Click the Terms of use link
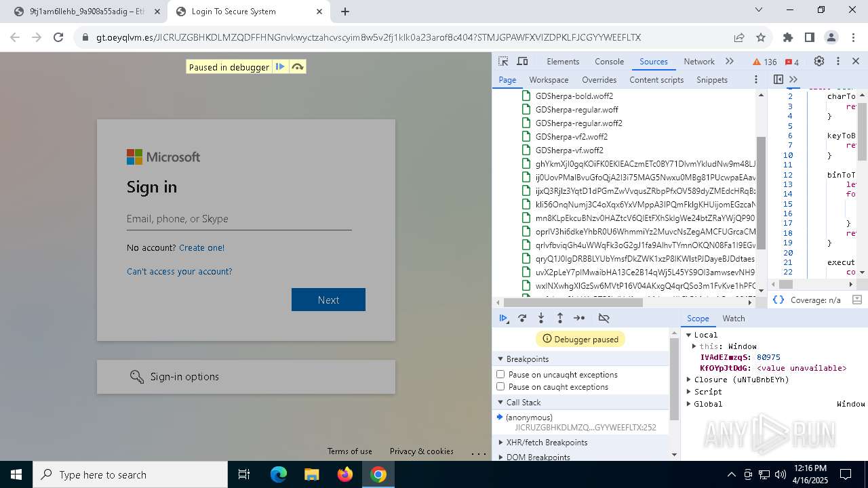The height and width of the screenshot is (488, 868). point(349,451)
